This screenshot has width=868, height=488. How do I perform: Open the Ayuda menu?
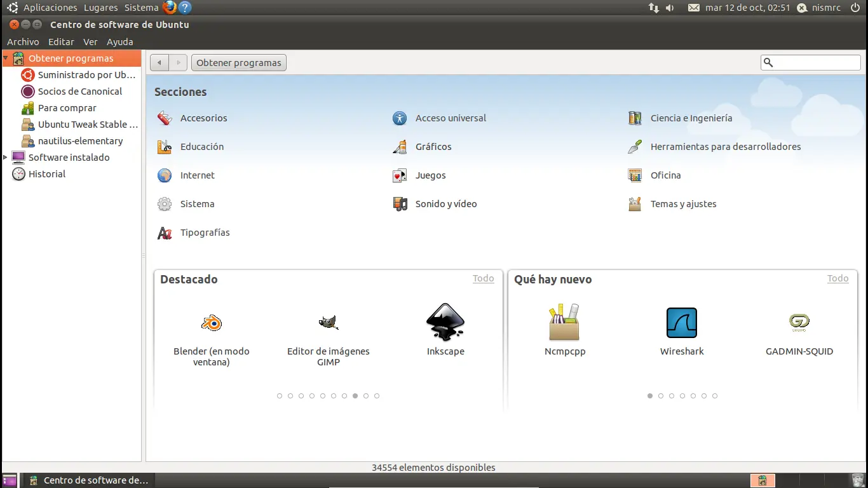click(119, 42)
